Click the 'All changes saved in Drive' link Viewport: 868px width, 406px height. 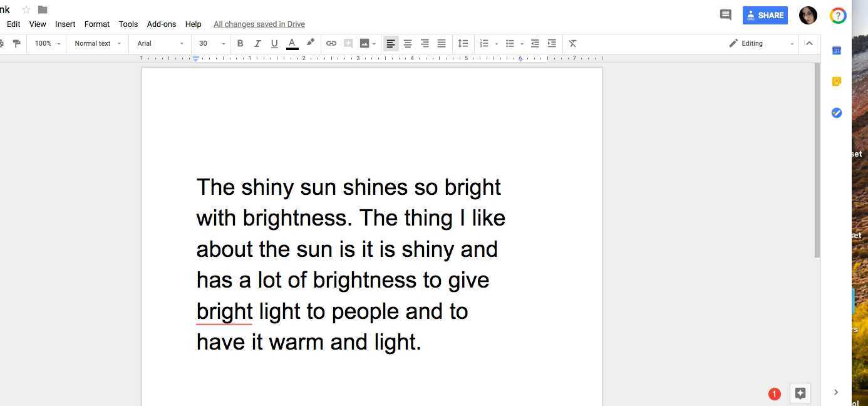259,24
